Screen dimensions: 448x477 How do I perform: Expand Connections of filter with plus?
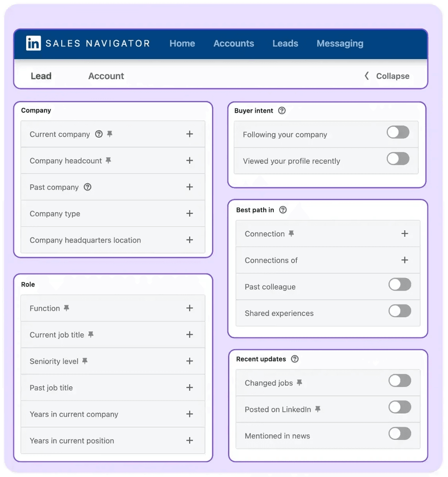pyautogui.click(x=405, y=260)
